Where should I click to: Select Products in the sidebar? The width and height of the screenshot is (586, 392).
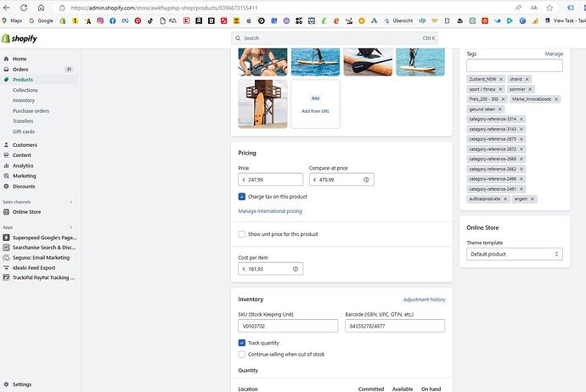click(22, 80)
